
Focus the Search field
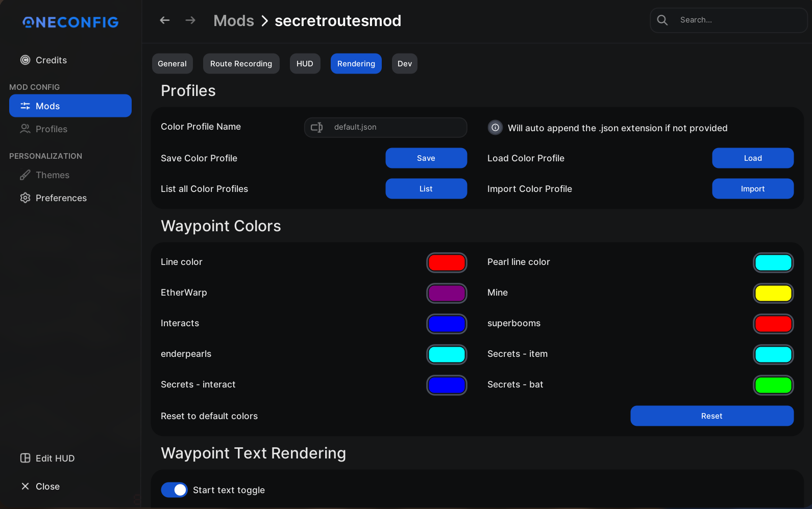click(729, 20)
